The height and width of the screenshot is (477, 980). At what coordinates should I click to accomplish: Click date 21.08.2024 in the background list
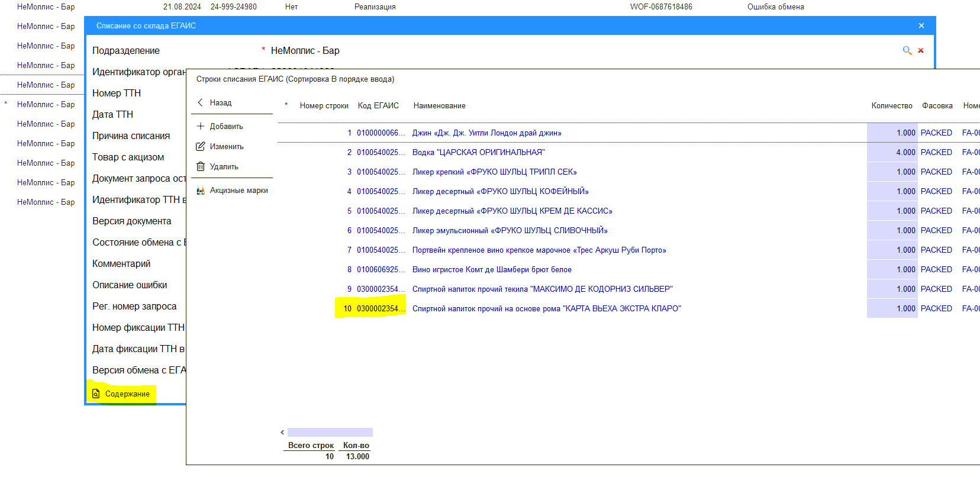click(182, 7)
